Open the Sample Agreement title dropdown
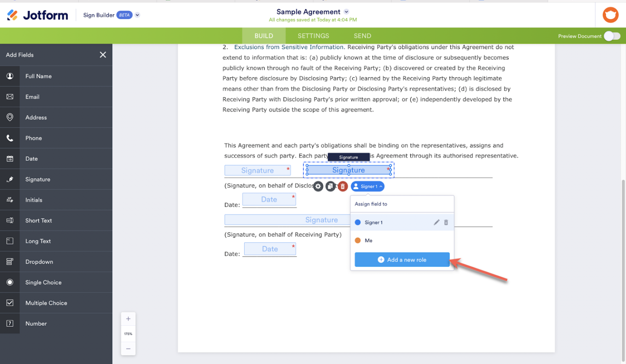Image resolution: width=626 pixels, height=364 pixels. [346, 11]
